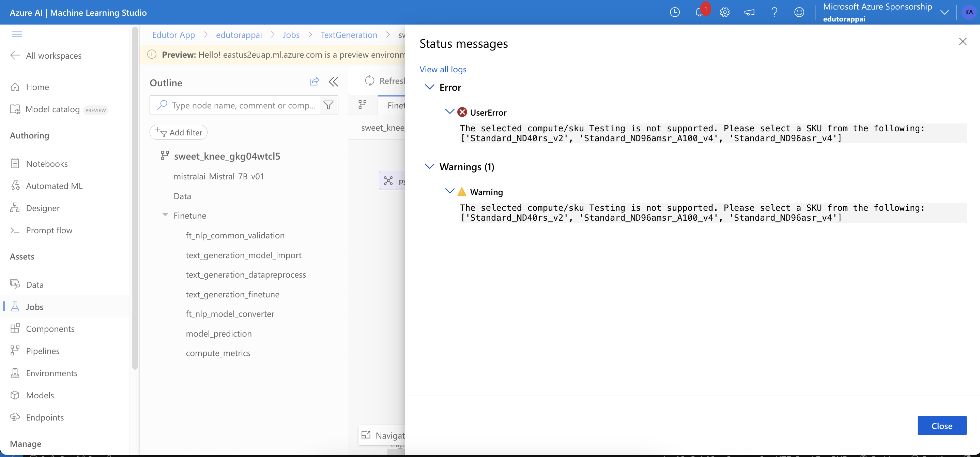Click the Notebooks icon
Image resolution: width=980 pixels, height=457 pixels.
click(15, 163)
